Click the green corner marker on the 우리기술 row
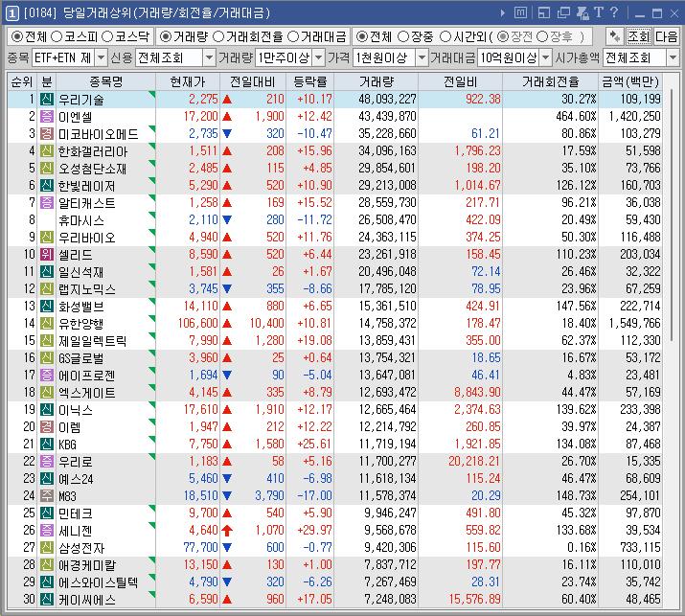Screen dimensions: 685x616 [152, 94]
